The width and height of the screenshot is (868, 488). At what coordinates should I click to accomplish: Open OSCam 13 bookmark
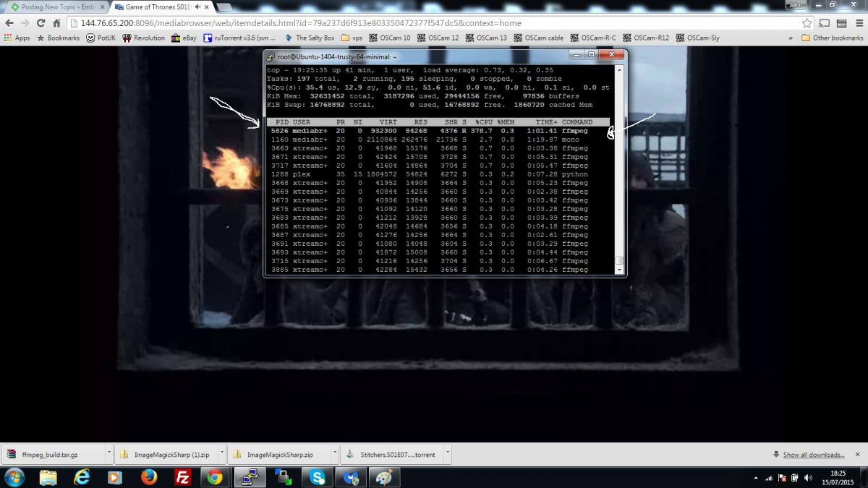[486, 38]
